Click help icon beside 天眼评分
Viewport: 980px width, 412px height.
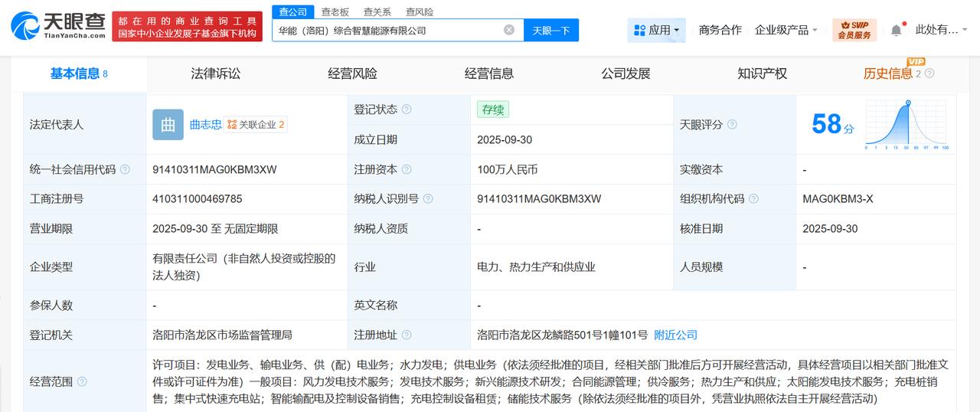point(732,124)
